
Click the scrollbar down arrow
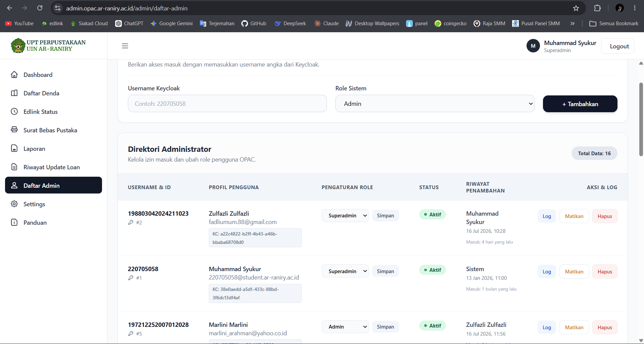pos(641,341)
